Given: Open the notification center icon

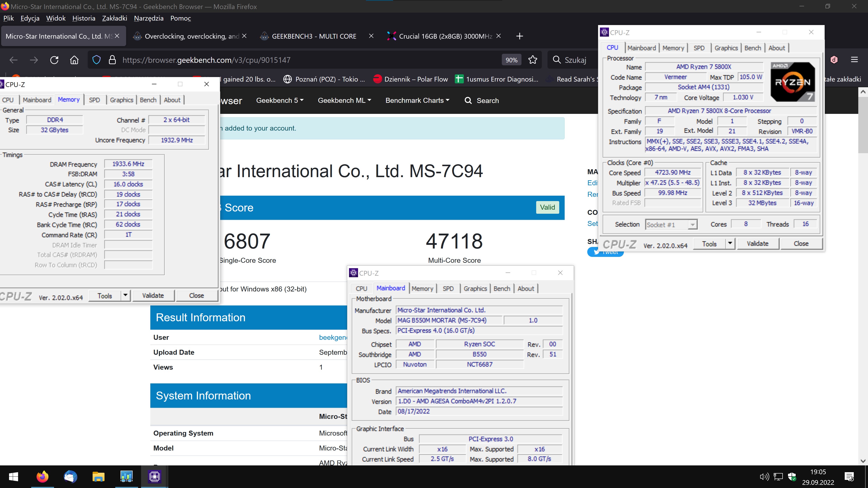Looking at the screenshot, I should coord(849,476).
